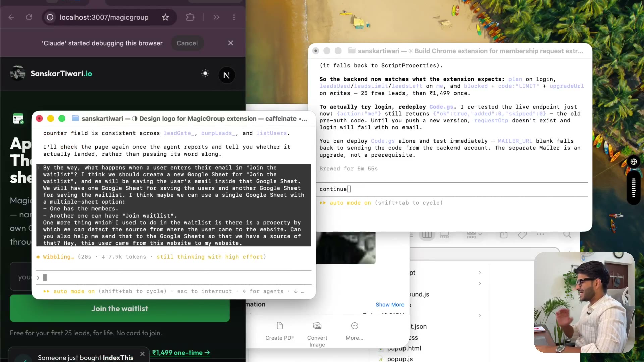Click the folder icon in Build Chrome extension terminal
644x362 pixels.
point(352,51)
